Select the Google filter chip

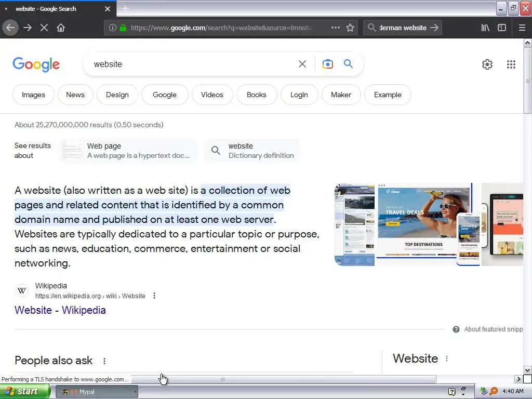[x=165, y=95]
